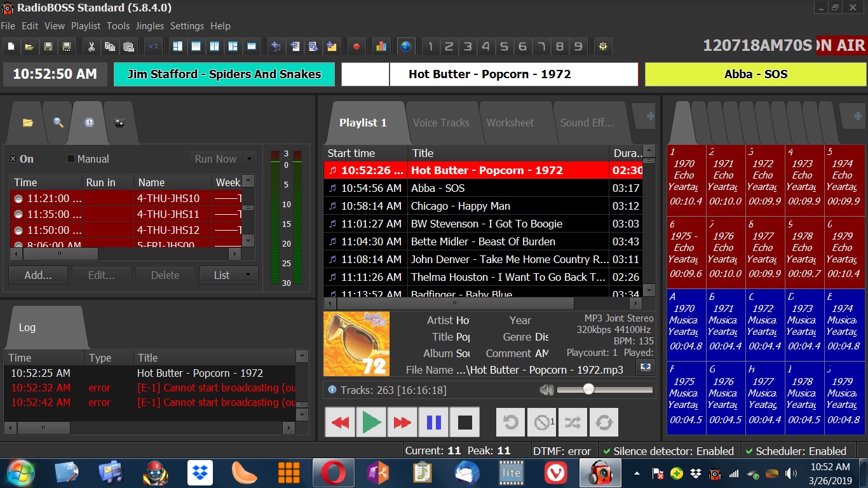This screenshot has width=868, height=488.
Task: Select Bette Midler - Beast Of Burden
Action: pyautogui.click(x=483, y=241)
